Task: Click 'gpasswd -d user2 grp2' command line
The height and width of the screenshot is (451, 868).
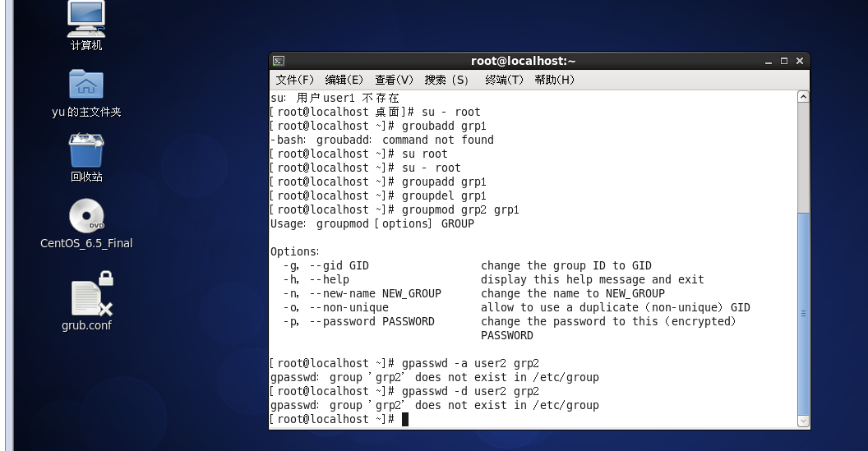Action: pos(404,391)
